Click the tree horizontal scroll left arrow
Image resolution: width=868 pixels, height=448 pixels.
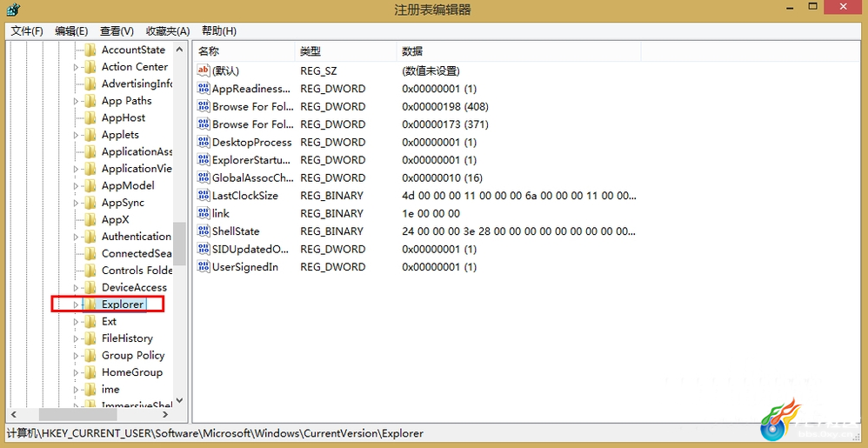coord(14,414)
